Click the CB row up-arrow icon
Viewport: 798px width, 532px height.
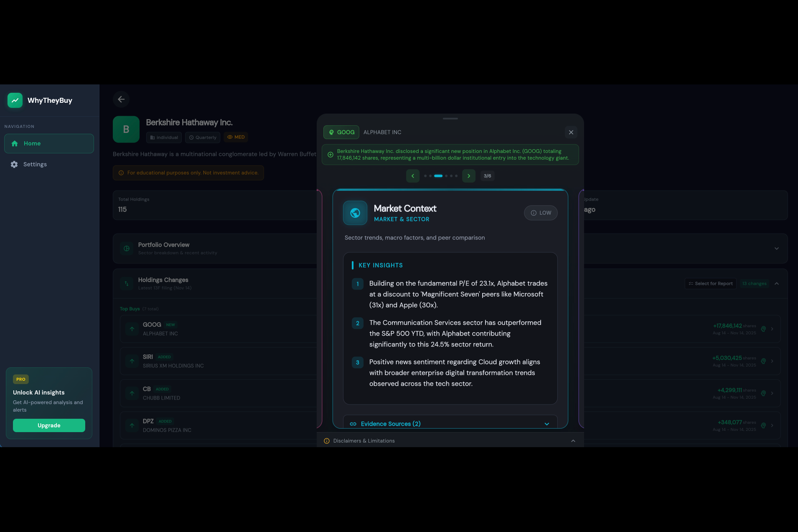(132, 393)
